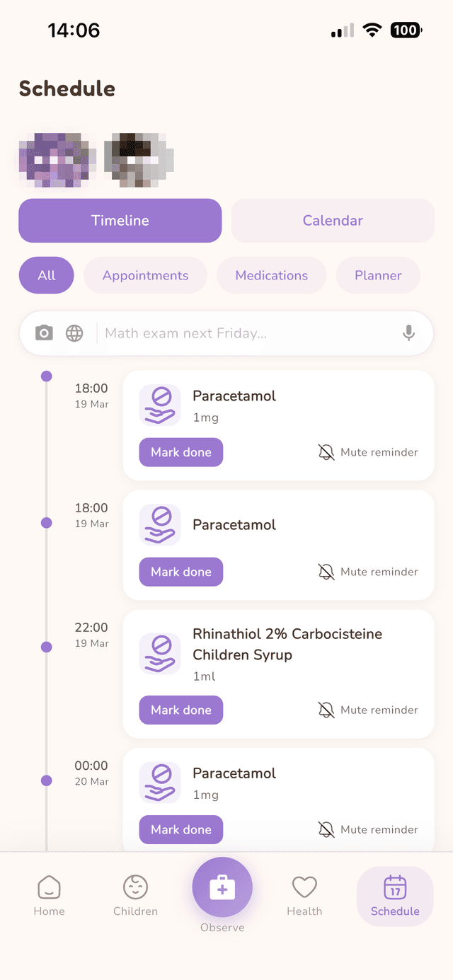Select the All filter chip

click(46, 275)
